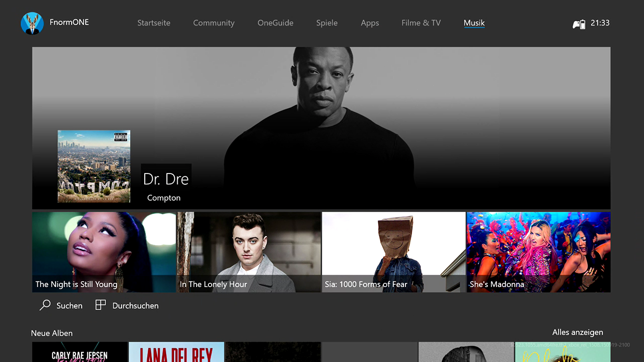Select the In The Lonely Hour tile
The height and width of the screenshot is (362, 644).
pos(249,252)
